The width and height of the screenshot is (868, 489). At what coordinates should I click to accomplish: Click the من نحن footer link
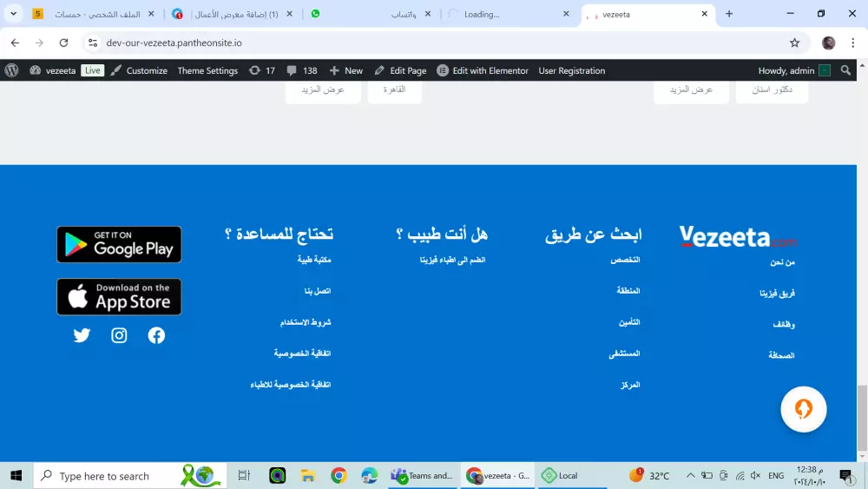point(782,262)
